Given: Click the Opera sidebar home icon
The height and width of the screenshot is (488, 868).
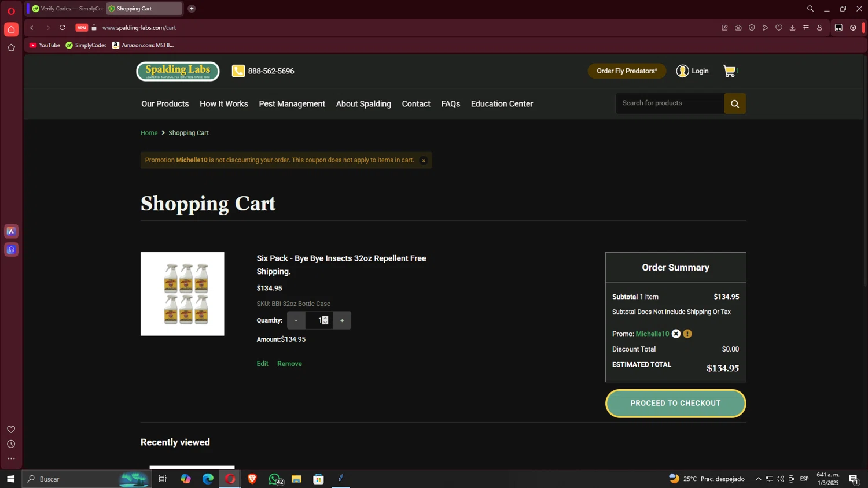Looking at the screenshot, I should click(11, 29).
